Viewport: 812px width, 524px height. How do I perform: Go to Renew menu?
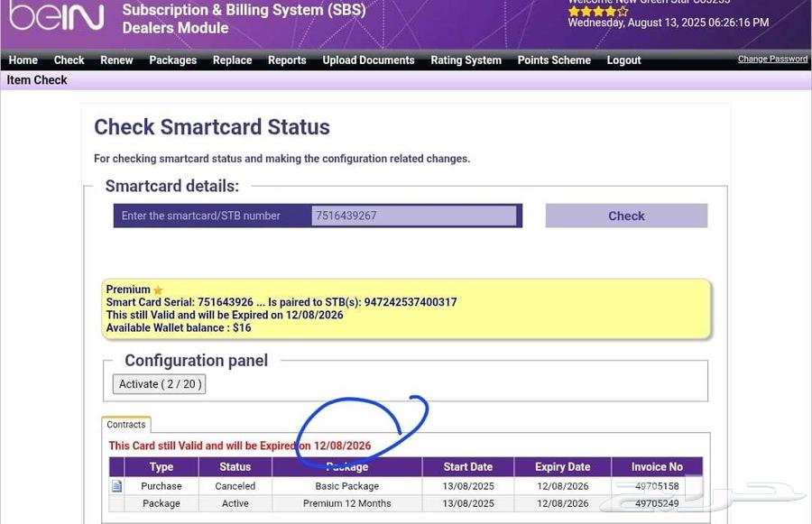pyautogui.click(x=116, y=60)
